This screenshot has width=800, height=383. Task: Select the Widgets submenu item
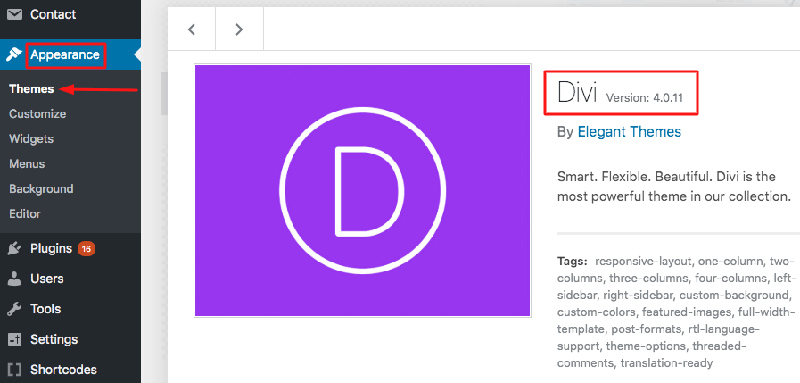[x=31, y=139]
